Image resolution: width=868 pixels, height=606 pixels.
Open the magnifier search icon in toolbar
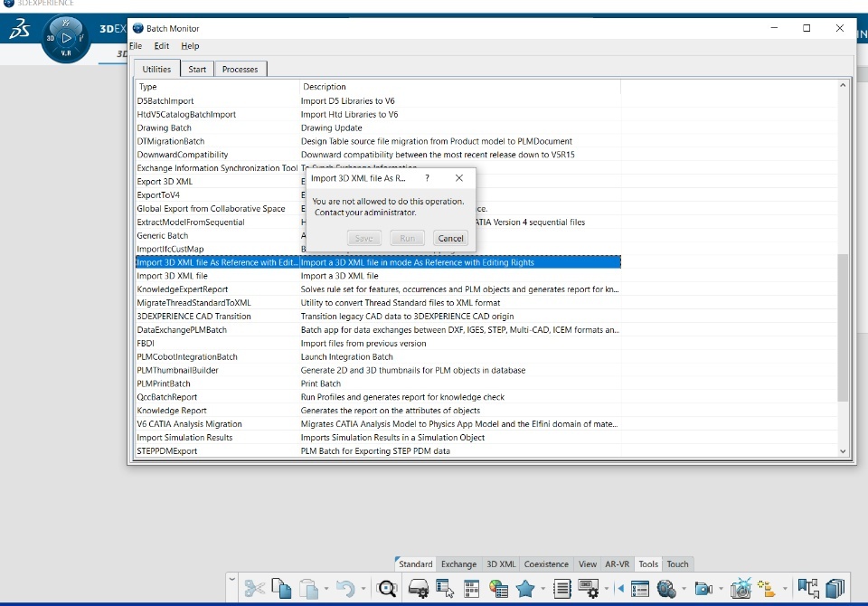[386, 588]
